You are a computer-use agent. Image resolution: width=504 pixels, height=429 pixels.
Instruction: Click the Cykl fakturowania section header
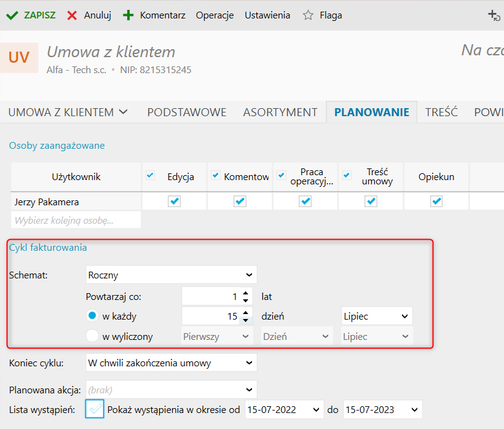(x=48, y=248)
